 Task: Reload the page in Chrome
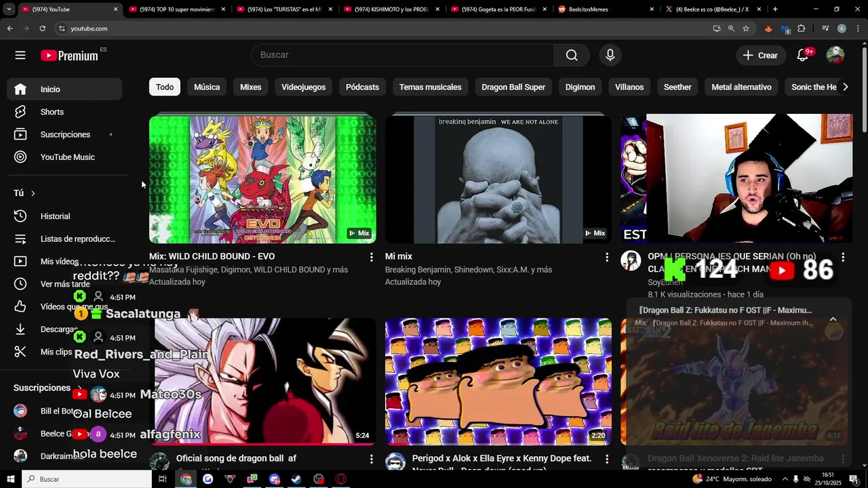[x=42, y=28]
